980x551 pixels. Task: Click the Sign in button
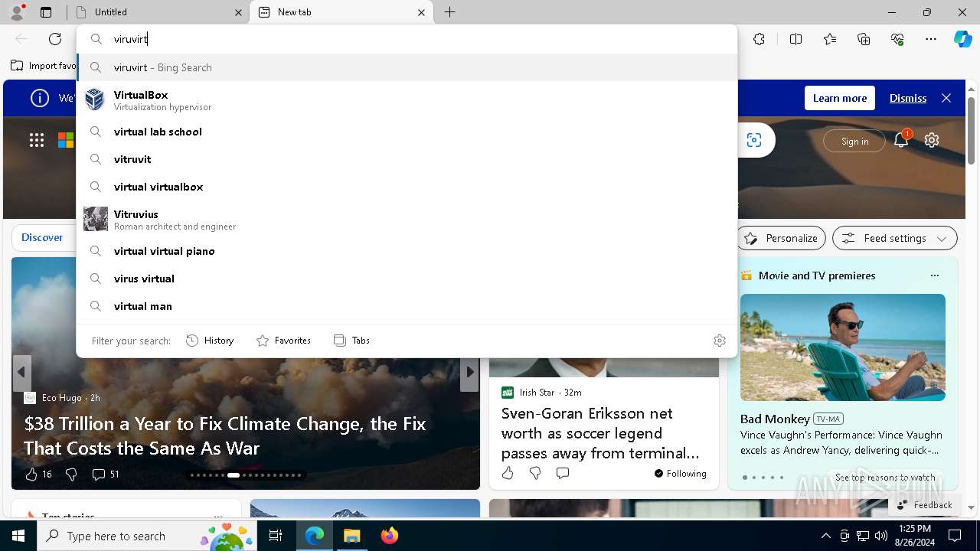(x=854, y=141)
